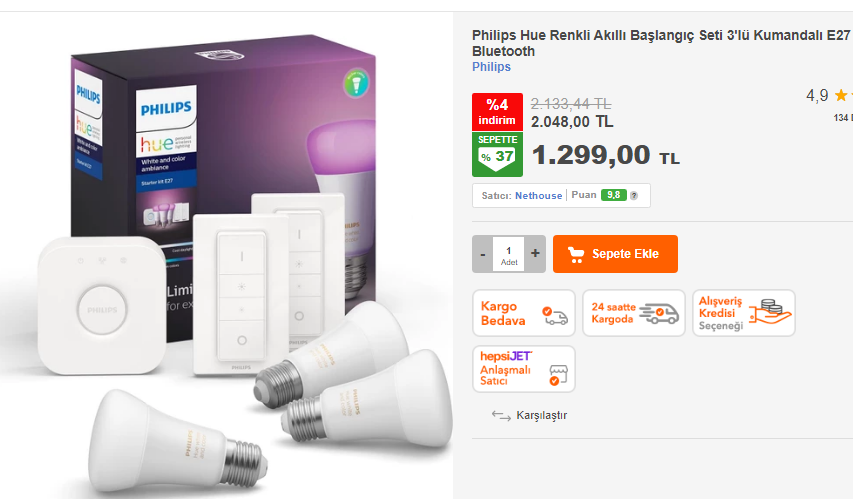
Task: Decrease quantity with the minus button
Action: coord(483,254)
